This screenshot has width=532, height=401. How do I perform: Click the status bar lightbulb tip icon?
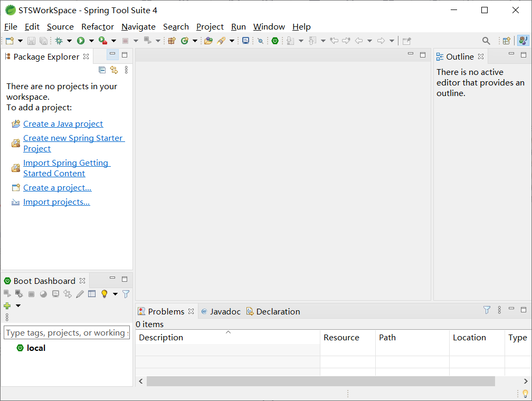tap(525, 394)
